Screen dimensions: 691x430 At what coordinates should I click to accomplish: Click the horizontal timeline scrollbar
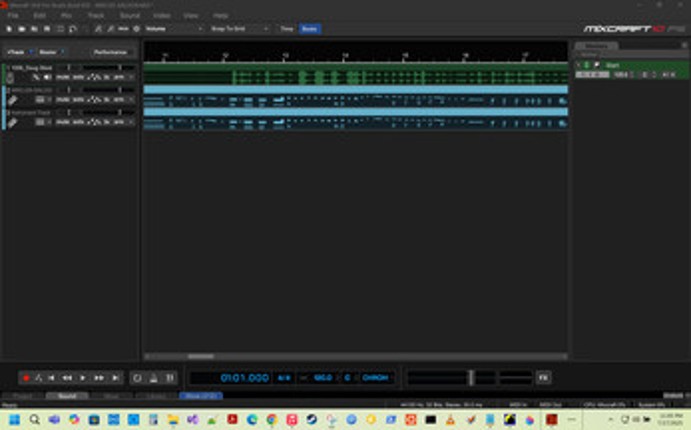[200, 356]
